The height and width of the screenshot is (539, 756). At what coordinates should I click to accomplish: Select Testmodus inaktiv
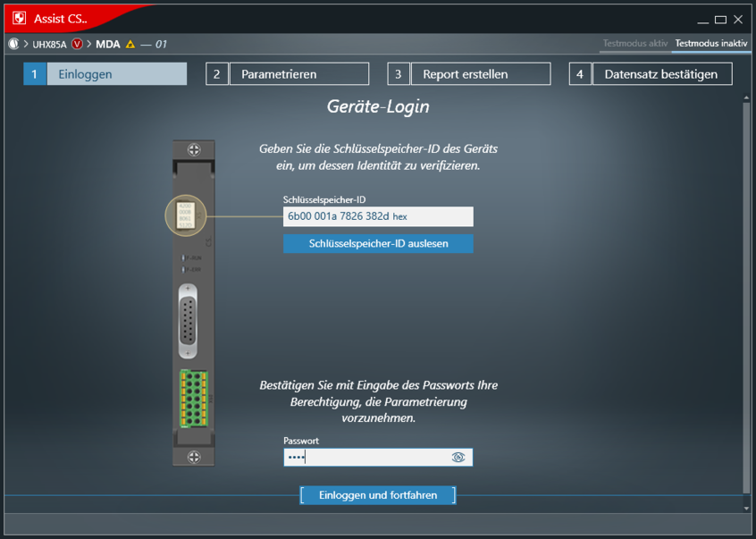click(712, 43)
